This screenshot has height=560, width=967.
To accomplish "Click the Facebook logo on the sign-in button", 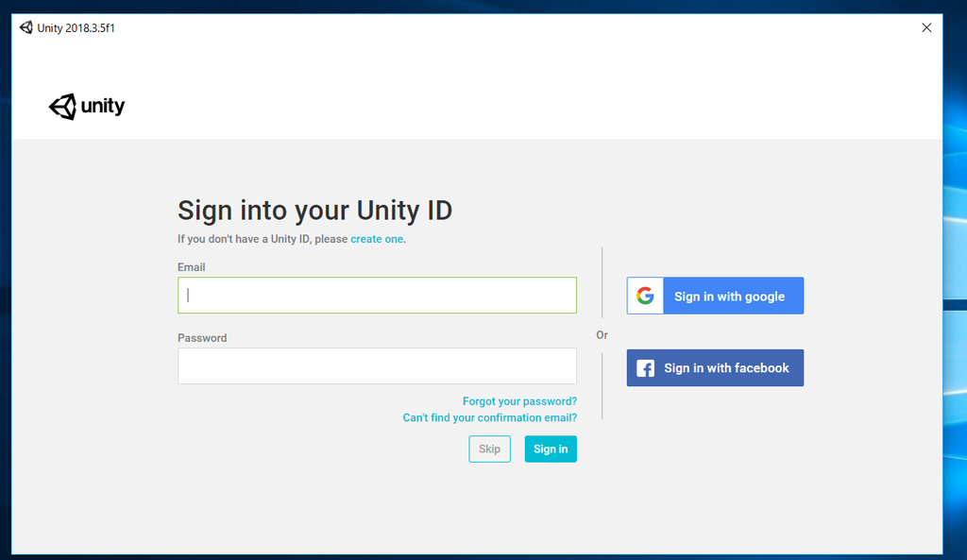I will coord(645,368).
